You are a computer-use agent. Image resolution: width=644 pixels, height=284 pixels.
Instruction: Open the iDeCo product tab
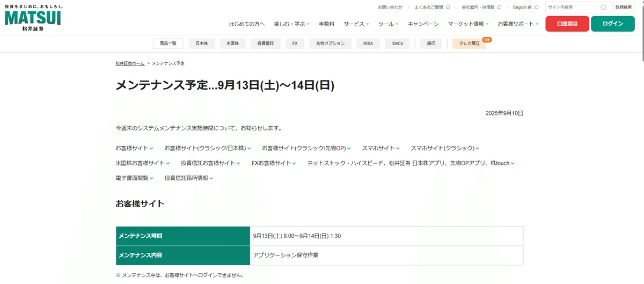tap(397, 43)
